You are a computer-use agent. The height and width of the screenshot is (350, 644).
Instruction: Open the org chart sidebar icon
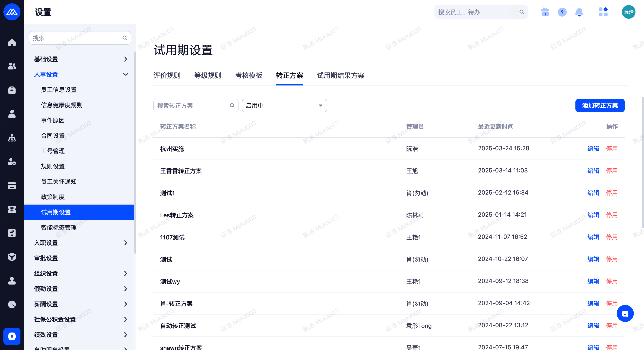[12, 138]
